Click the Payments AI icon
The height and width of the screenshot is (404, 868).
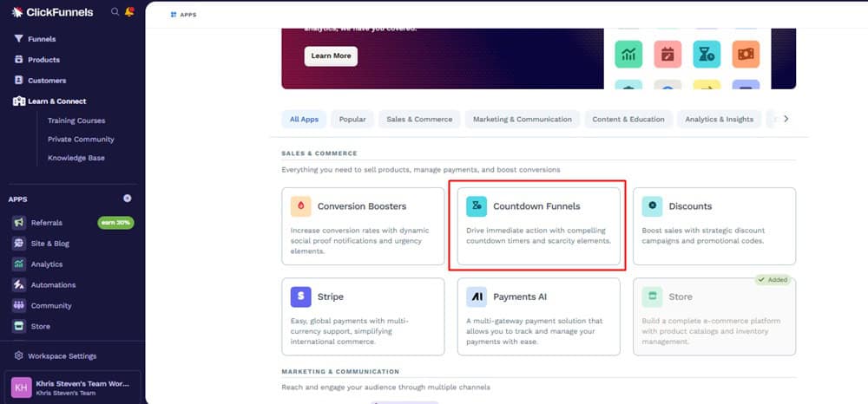(x=477, y=296)
